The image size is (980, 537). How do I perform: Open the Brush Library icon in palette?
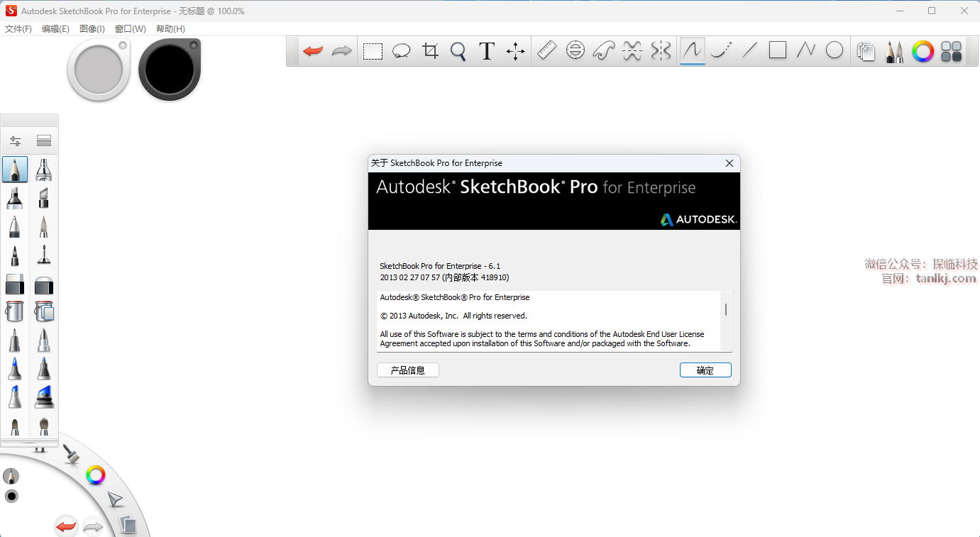[x=44, y=141]
